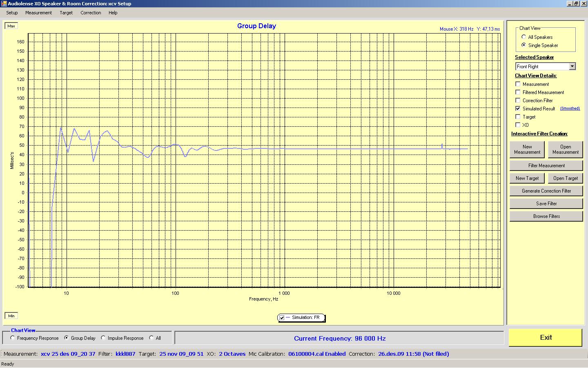Open the Help menu
This screenshot has height=368, width=588.
click(x=113, y=13)
